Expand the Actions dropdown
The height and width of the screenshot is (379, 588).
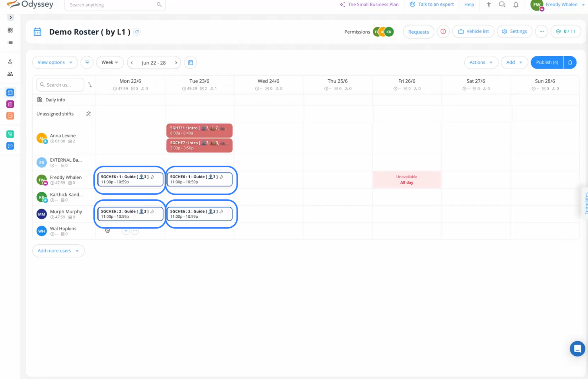point(481,62)
